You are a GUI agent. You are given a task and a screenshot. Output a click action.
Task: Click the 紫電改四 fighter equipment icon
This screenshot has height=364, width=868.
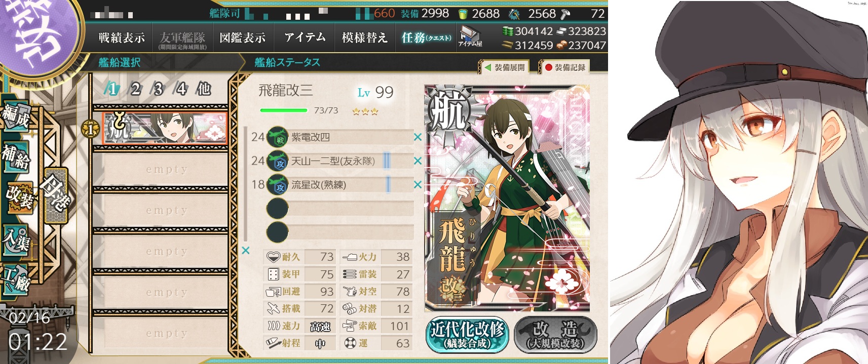(x=278, y=137)
